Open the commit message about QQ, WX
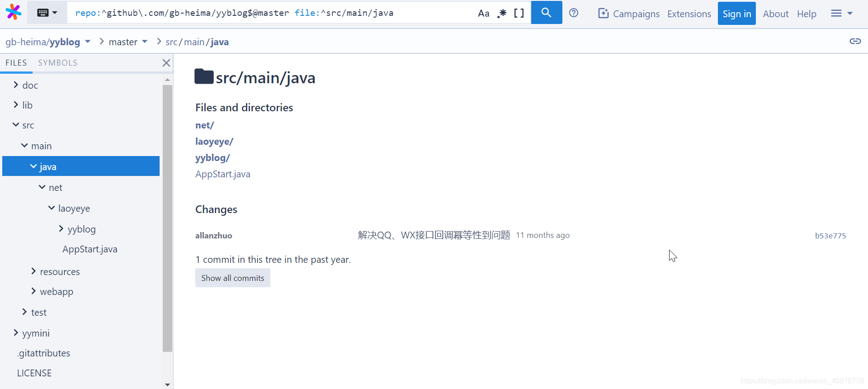This screenshot has height=389, width=868. point(434,235)
